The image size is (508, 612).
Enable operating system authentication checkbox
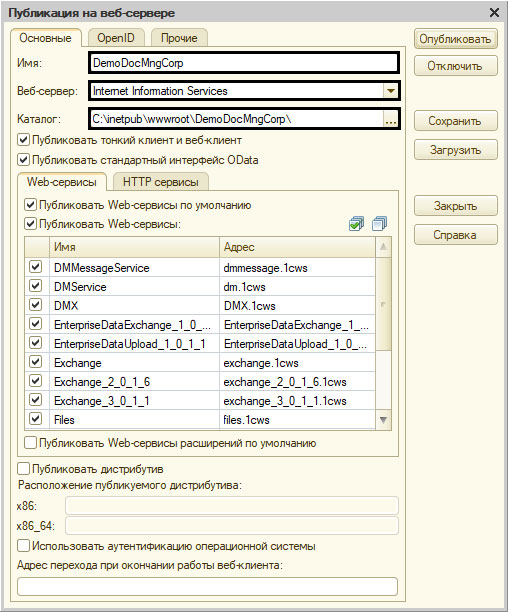pos(23,546)
